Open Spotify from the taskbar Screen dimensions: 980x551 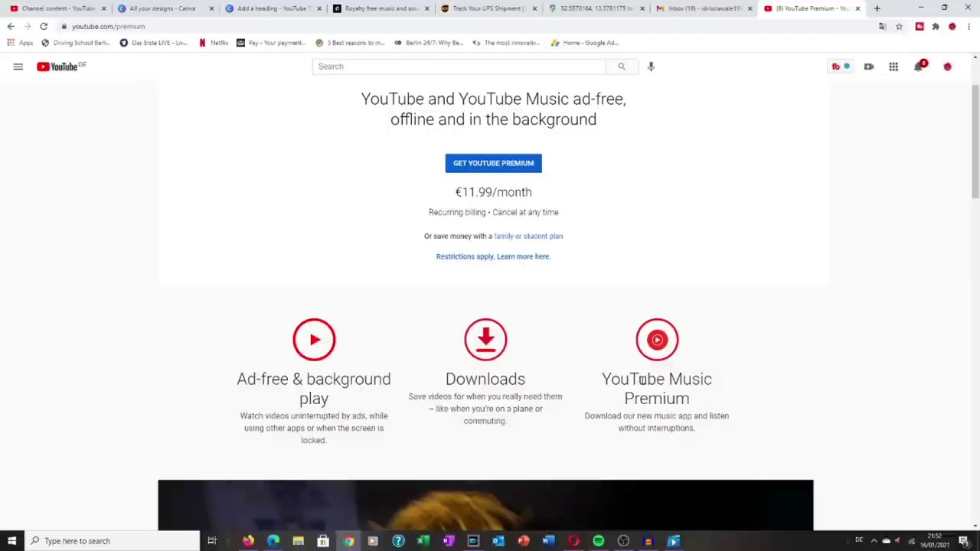[598, 541]
